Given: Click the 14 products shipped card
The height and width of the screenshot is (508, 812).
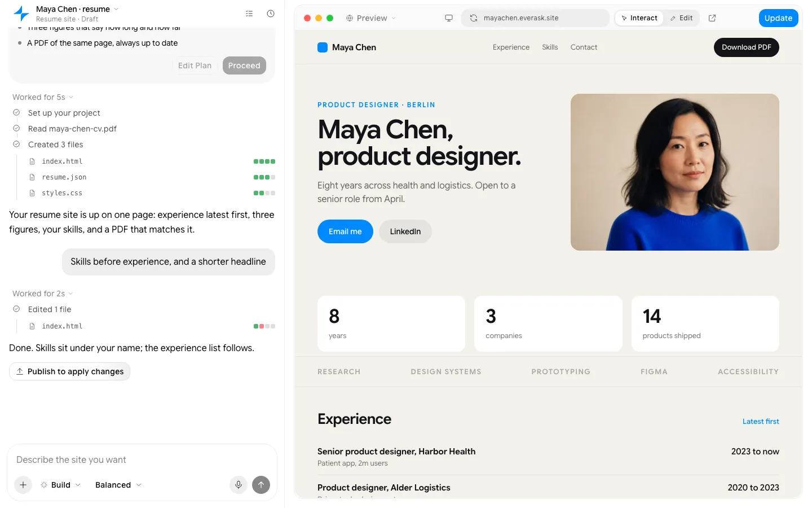Looking at the screenshot, I should pyautogui.click(x=705, y=323).
